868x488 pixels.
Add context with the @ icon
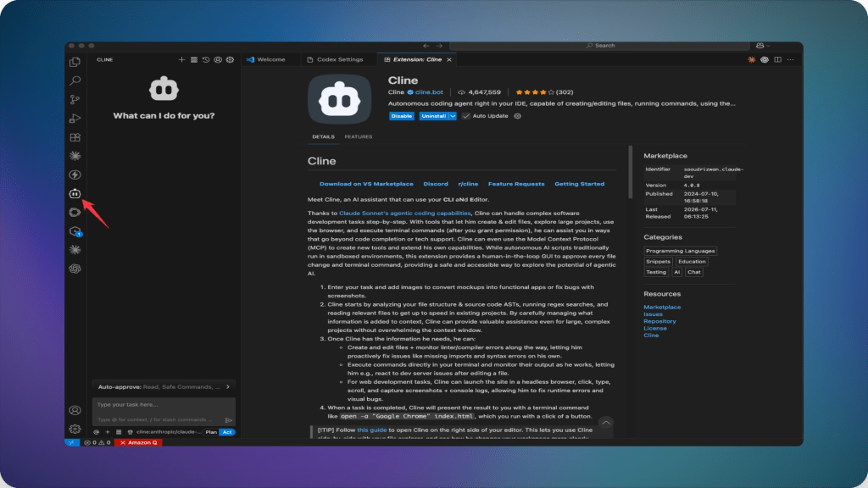(x=97, y=432)
